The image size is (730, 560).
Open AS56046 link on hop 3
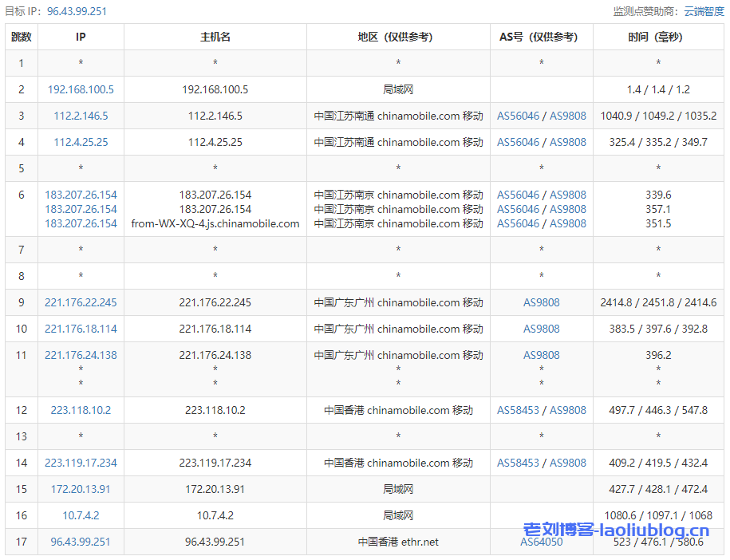tap(517, 116)
